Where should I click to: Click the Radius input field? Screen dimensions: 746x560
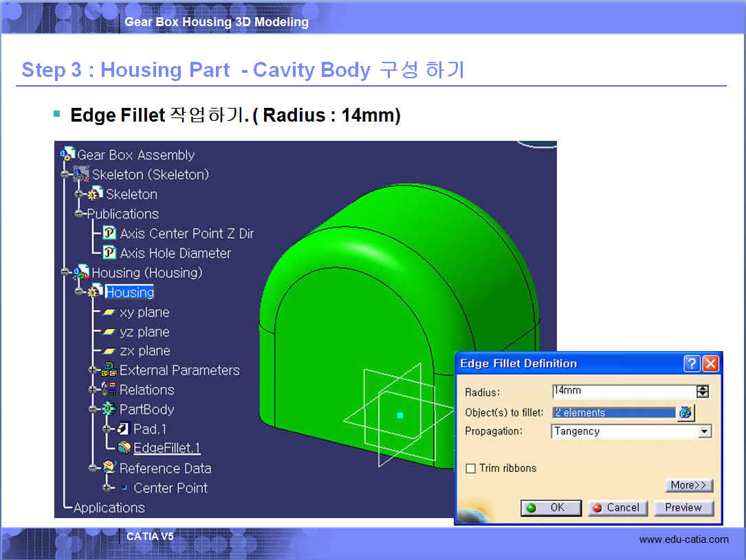[x=623, y=391]
